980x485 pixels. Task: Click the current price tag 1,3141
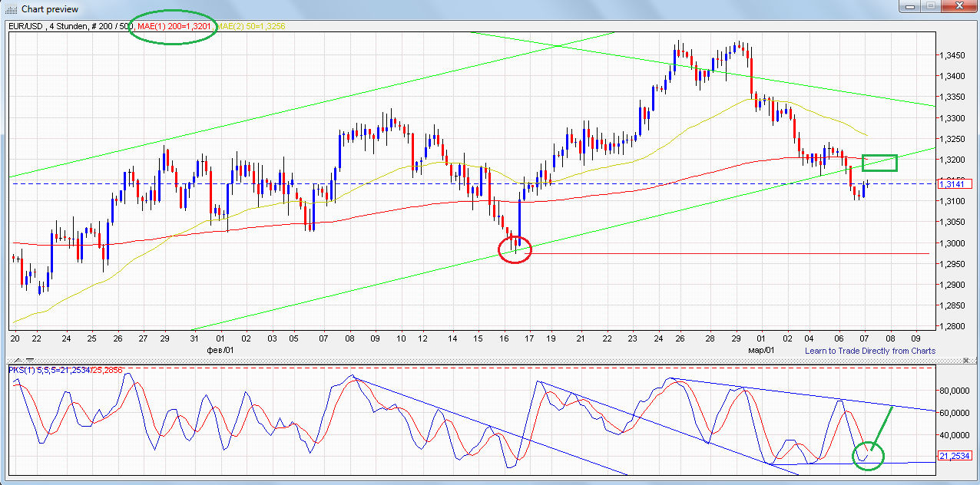(955, 183)
